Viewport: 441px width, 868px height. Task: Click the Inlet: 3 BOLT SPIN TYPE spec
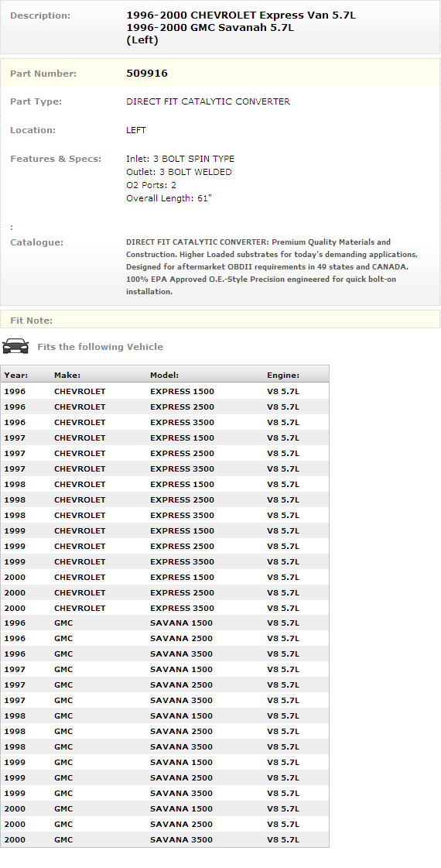tap(180, 159)
